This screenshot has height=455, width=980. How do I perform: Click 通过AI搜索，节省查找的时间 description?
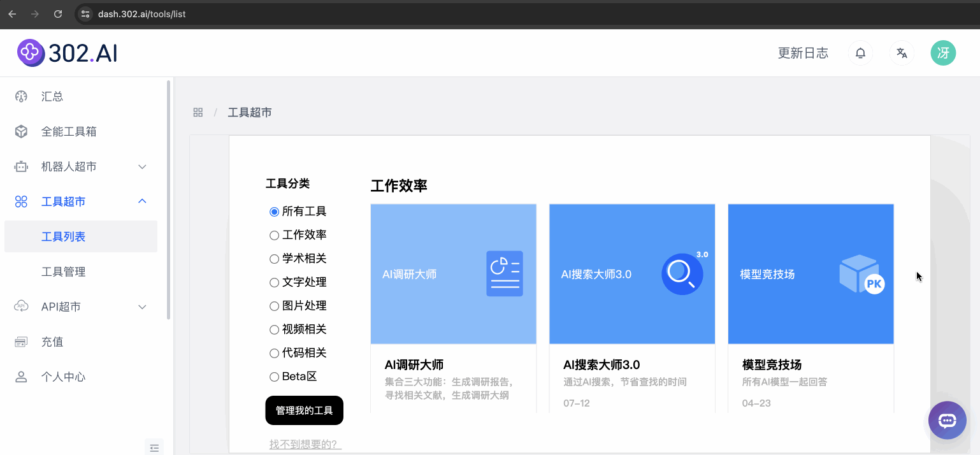(x=625, y=382)
